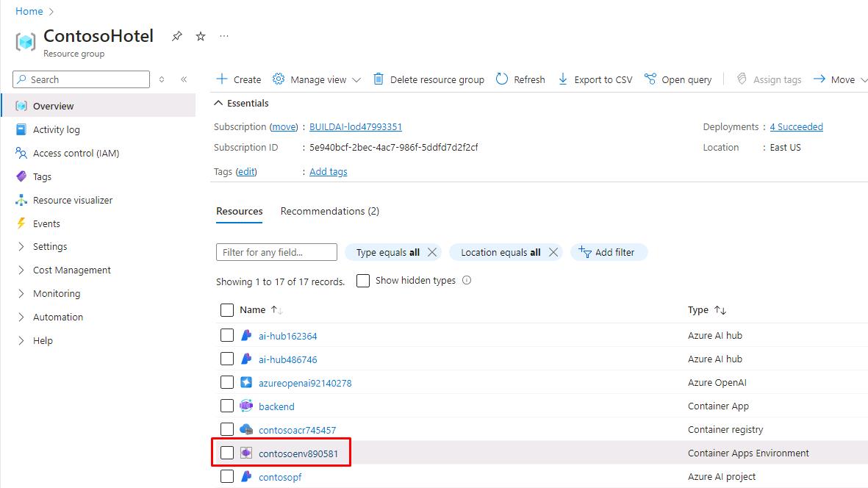Click the Open query icon
Viewport: 868px width, 488px height.
click(650, 79)
